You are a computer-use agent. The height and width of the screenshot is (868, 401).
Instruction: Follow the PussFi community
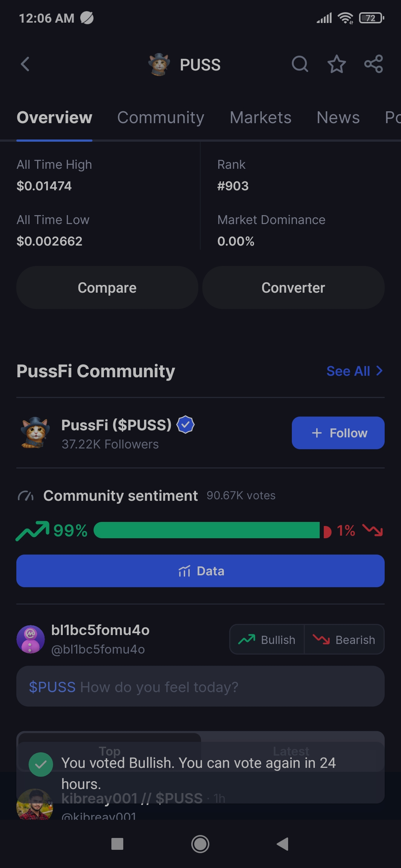[338, 433]
